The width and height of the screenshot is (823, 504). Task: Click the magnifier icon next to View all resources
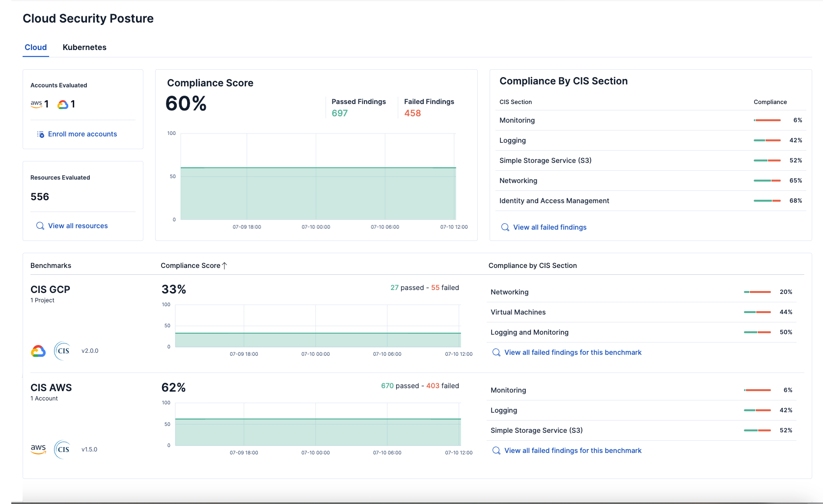tap(40, 226)
